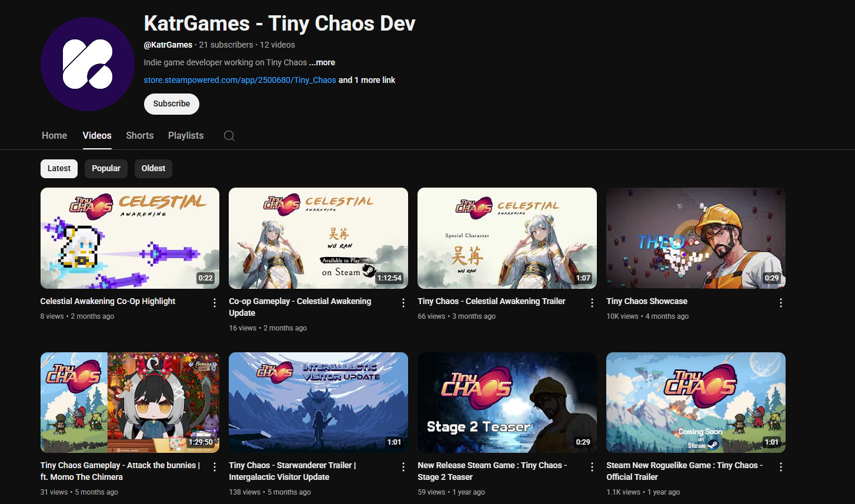The image size is (855, 504).
Task: Click the '12 videos' count text
Action: pos(278,45)
